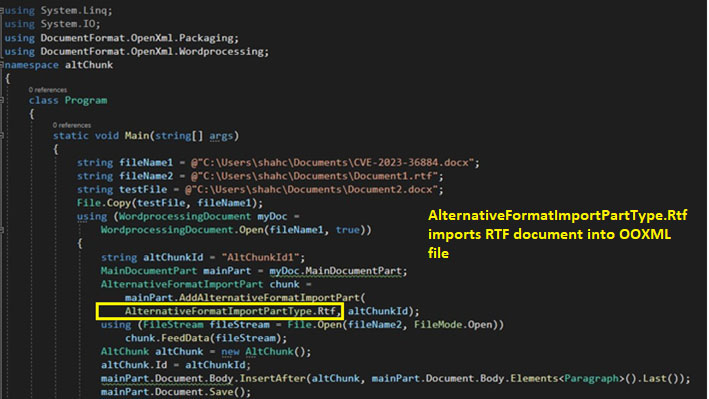This screenshot has height=399, width=709.
Task: Click the Main method name
Action: tap(137, 135)
